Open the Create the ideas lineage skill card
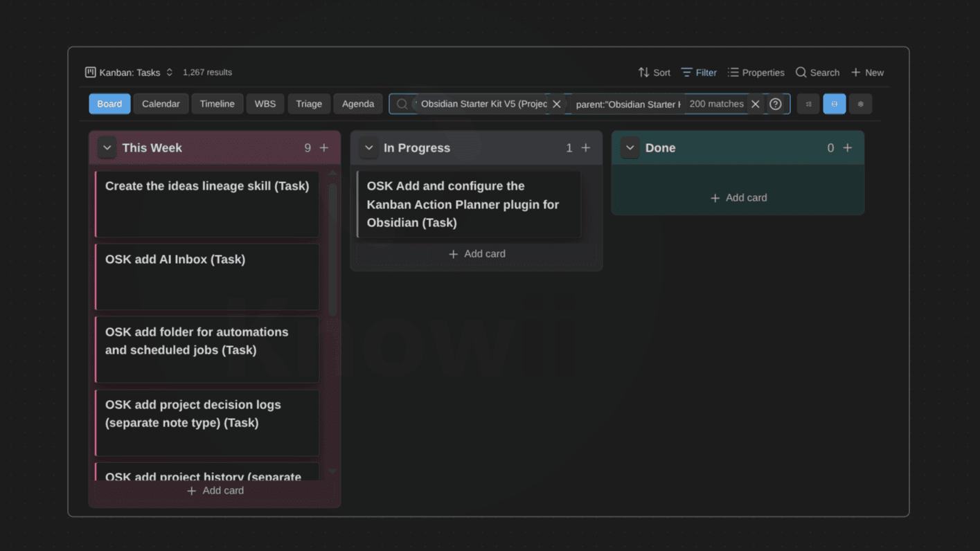The width and height of the screenshot is (980, 551). (x=207, y=204)
